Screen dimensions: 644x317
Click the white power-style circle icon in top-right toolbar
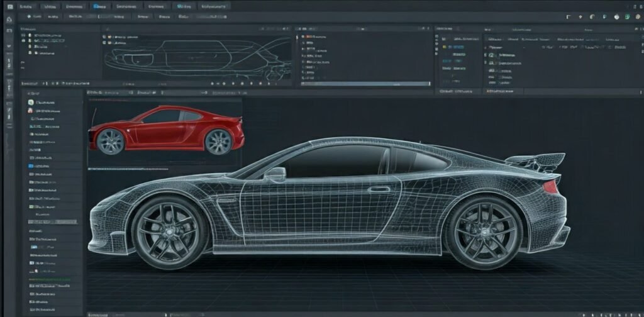[x=616, y=17]
